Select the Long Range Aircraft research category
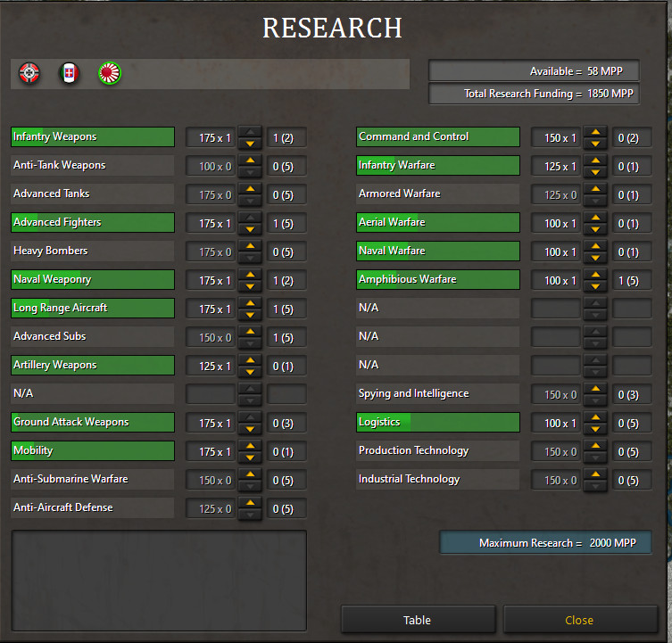This screenshot has width=672, height=643. pos(93,308)
